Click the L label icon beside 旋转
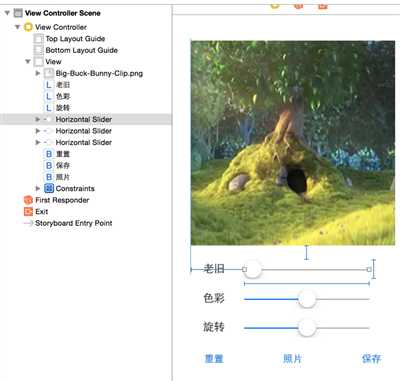This screenshot has width=400, height=381. (x=49, y=108)
